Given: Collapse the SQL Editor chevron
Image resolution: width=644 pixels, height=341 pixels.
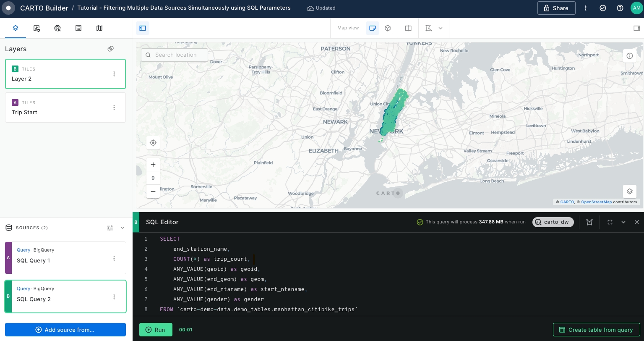Looking at the screenshot, I should pos(623,222).
